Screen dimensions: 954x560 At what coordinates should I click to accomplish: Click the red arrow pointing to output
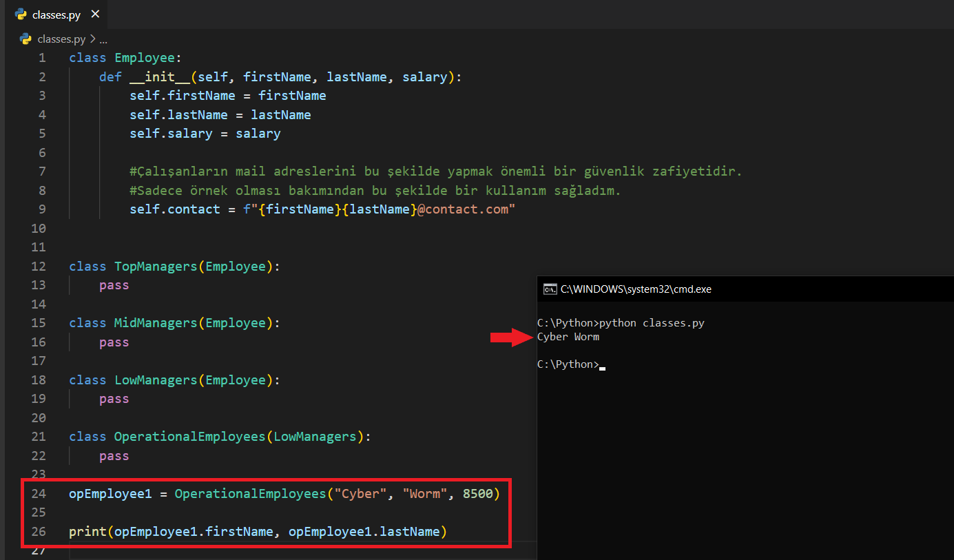click(x=510, y=337)
